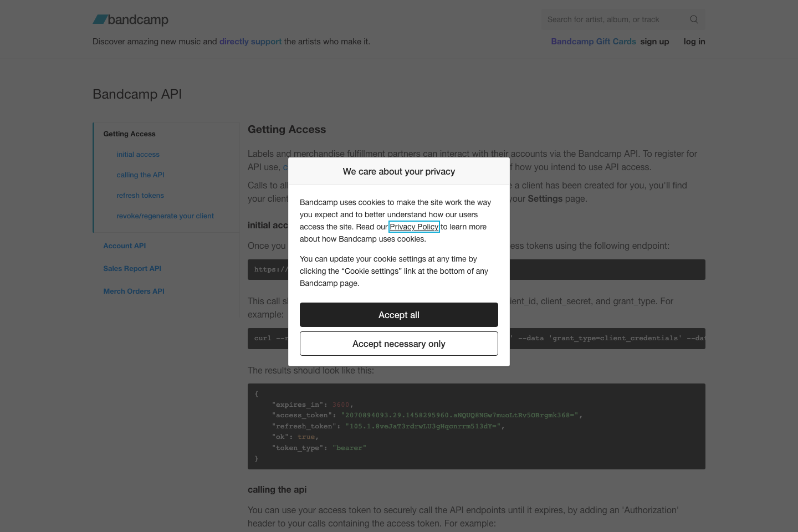Select Getting Access in the sidebar

click(129, 134)
